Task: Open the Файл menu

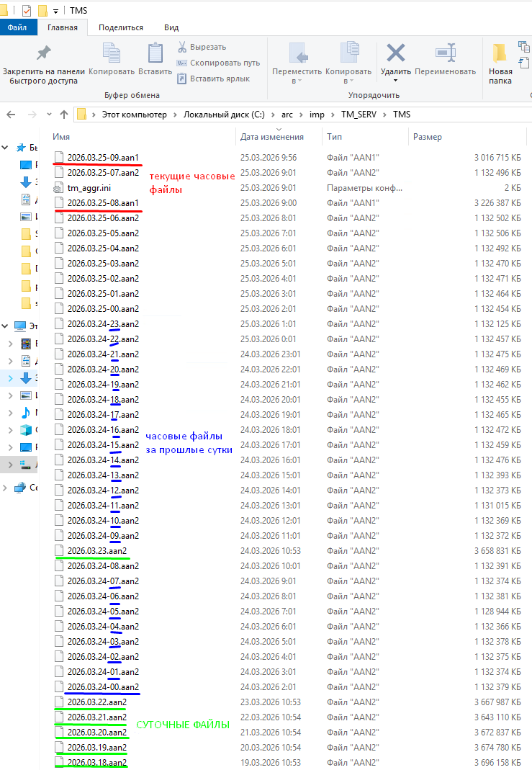Action: pos(18,27)
